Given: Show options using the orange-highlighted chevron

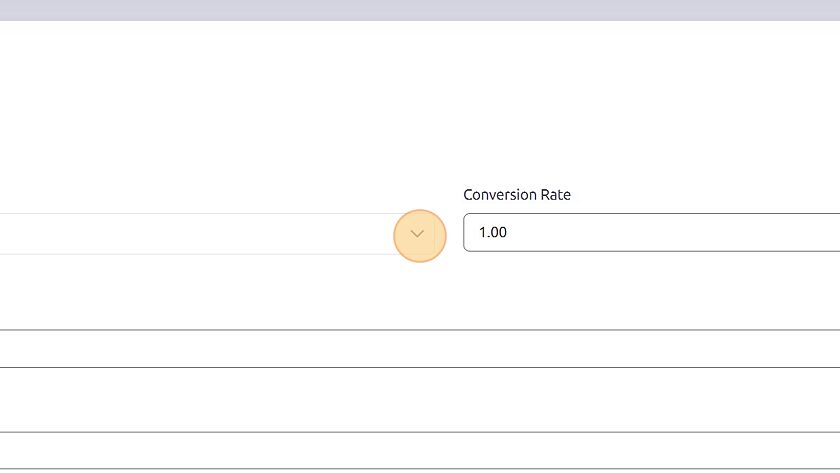Looking at the screenshot, I should click(417, 234).
